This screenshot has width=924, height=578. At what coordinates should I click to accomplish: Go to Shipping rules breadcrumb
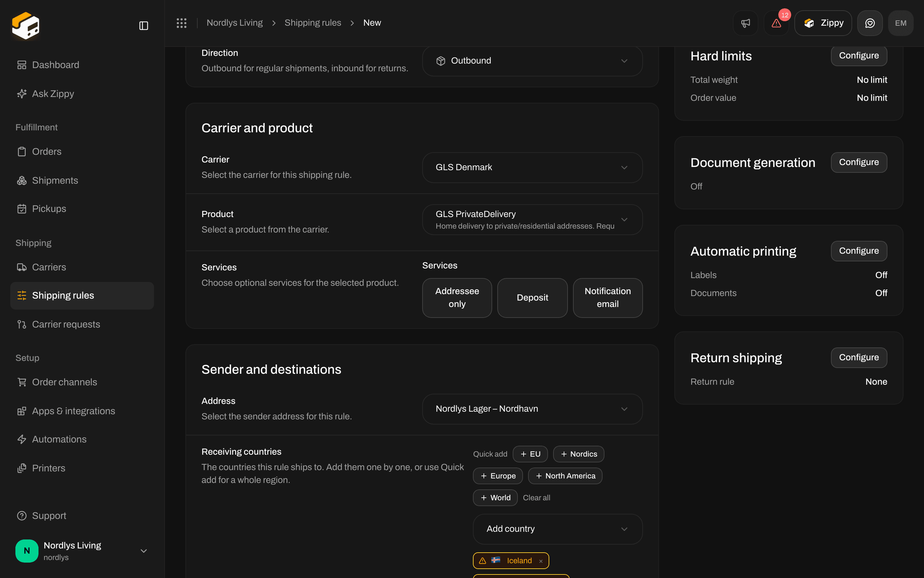313,23
